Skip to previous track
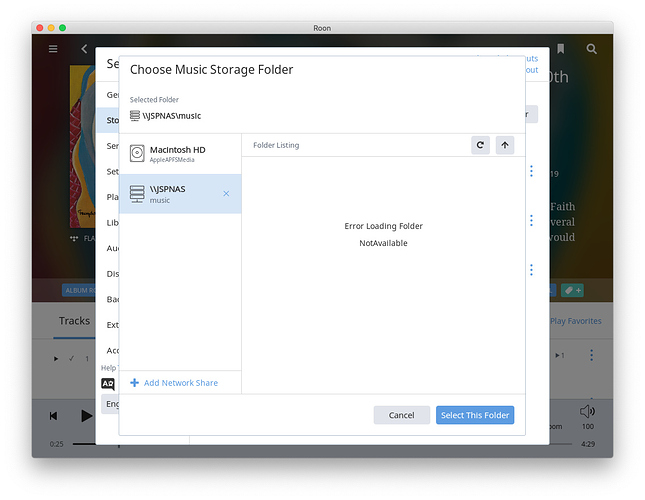Viewport: 645px width, 500px height. point(53,416)
